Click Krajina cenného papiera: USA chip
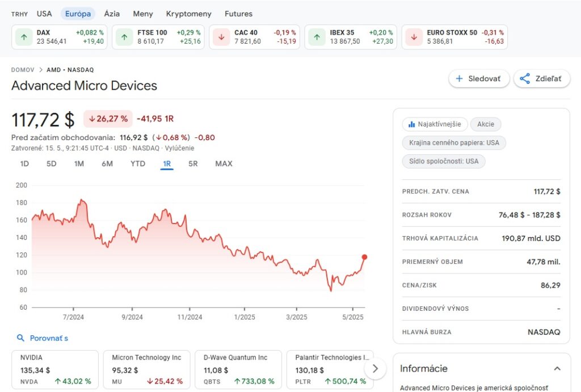 454,142
